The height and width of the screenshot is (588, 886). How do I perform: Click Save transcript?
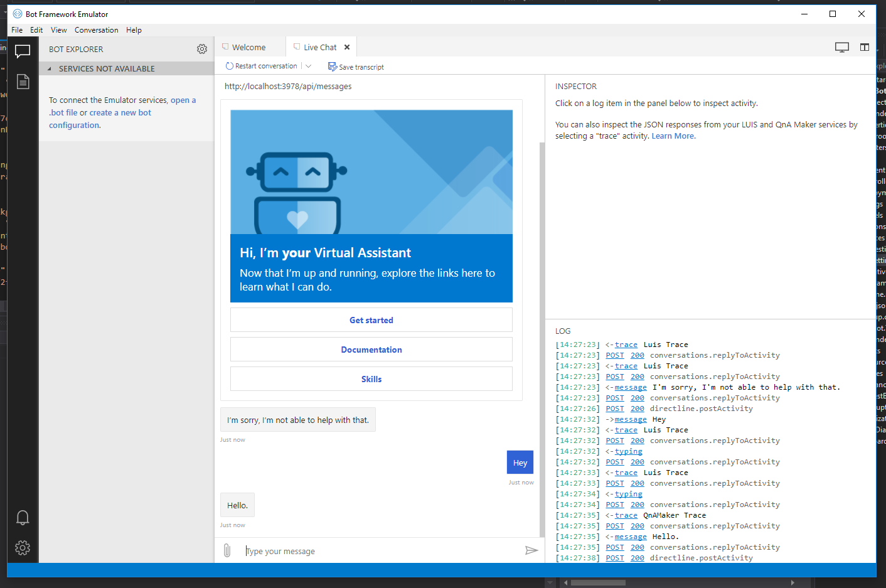click(x=356, y=67)
